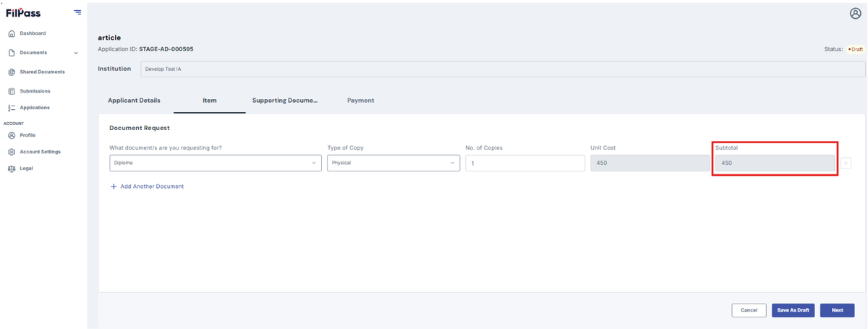The height and width of the screenshot is (329, 868).
Task: Click the FilPass logo
Action: click(x=23, y=13)
